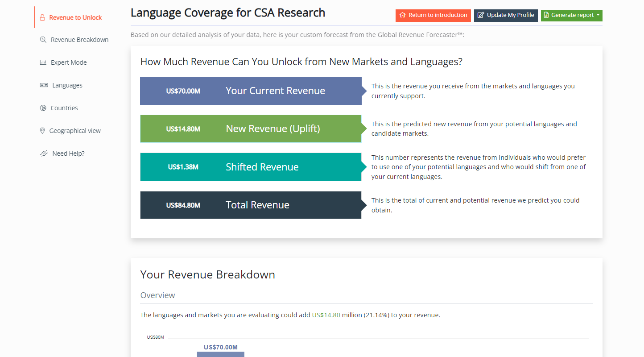644x357 pixels.
Task: Click the Countries globe icon
Action: tap(43, 108)
